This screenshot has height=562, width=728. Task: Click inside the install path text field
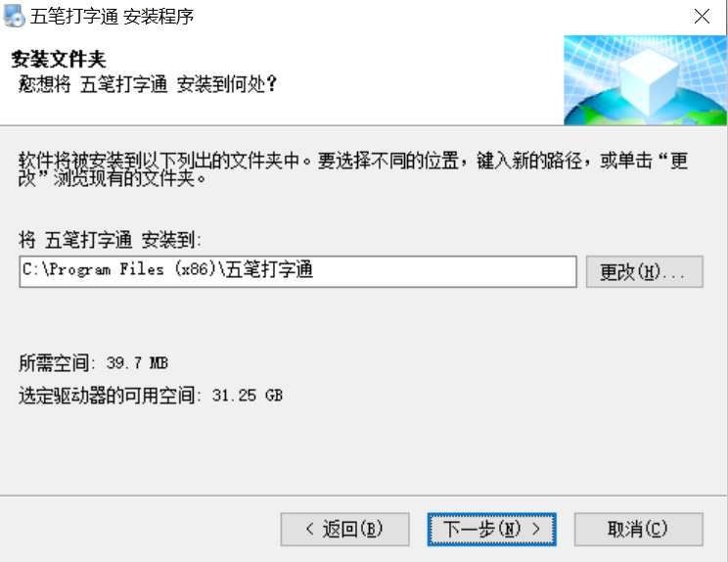pos(298,272)
